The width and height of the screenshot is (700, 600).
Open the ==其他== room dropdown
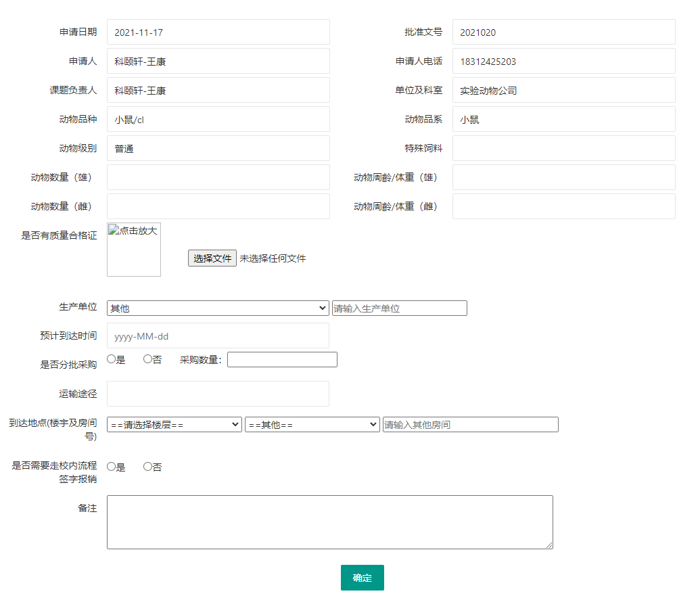point(312,425)
